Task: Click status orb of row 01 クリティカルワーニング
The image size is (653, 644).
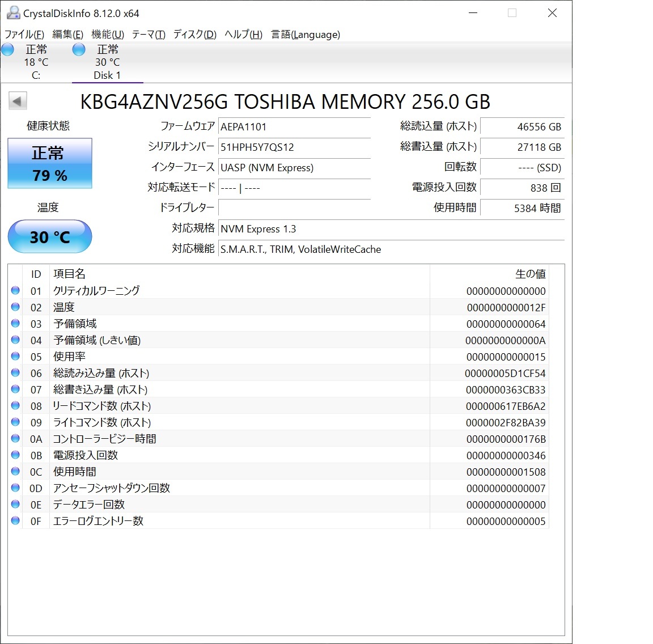Action: point(15,290)
